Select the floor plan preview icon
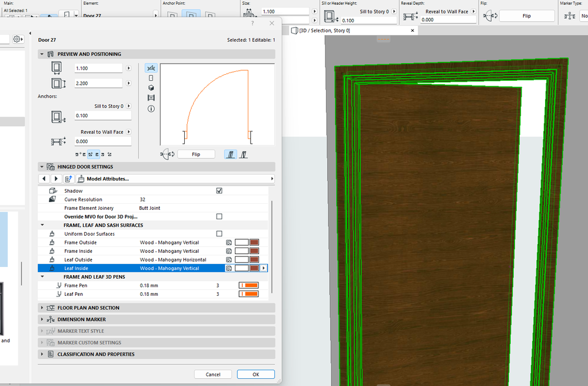The height and width of the screenshot is (386, 588). (x=151, y=68)
